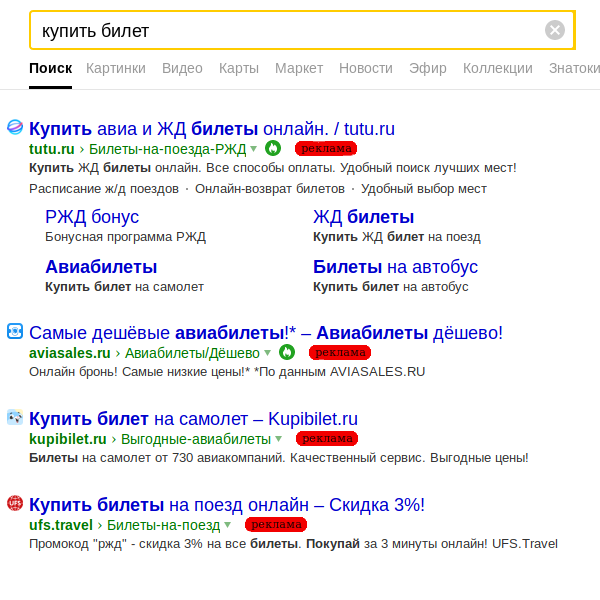Expand the kupibilet.ru result dropdown arrow
Screen dimensions: 600x600
pyautogui.click(x=278, y=439)
